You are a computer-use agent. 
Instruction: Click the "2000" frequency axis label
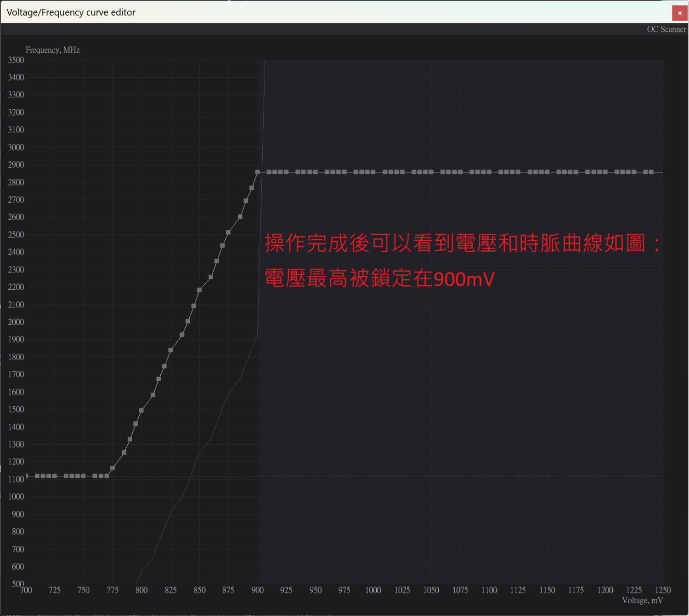16,322
